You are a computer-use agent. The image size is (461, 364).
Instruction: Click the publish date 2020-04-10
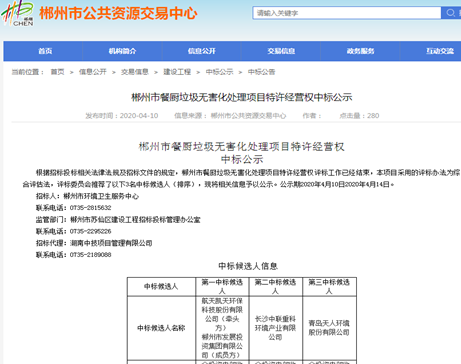(139, 116)
